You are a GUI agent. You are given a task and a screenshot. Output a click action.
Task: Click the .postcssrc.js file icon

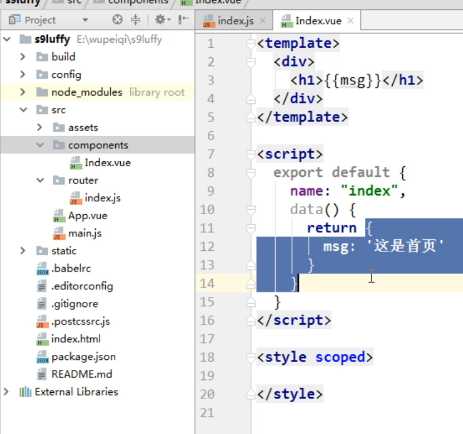pos(43,322)
